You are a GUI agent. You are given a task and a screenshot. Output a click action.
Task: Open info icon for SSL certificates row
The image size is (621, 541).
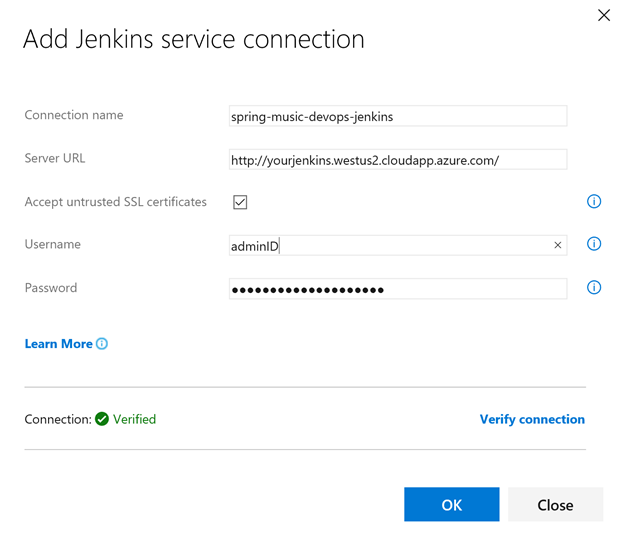[x=594, y=202]
